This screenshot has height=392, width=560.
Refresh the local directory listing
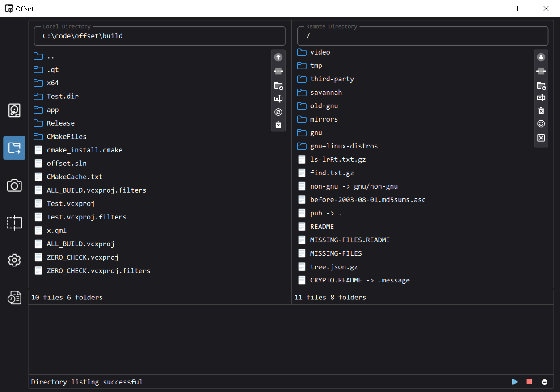278,112
